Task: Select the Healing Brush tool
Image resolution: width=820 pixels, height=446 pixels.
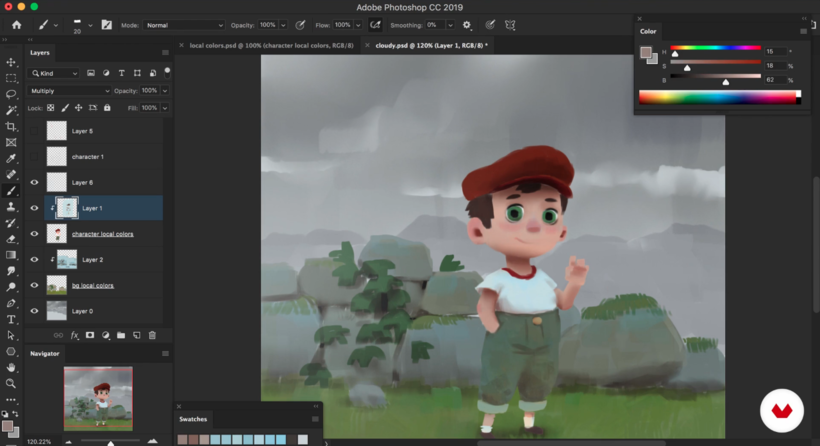Action: coord(10,175)
